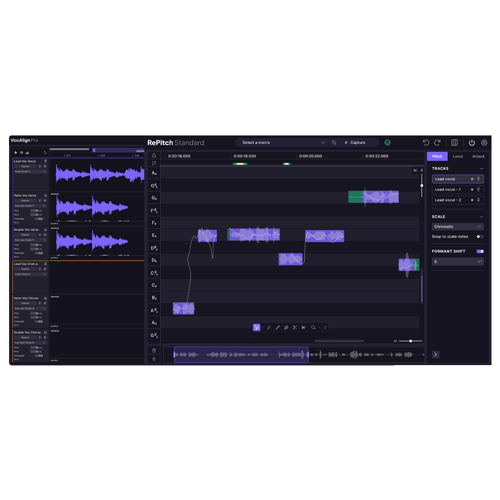The width and height of the screenshot is (500, 500).
Task: Click the play button in VocAlign transport
Action: [x=16, y=153]
